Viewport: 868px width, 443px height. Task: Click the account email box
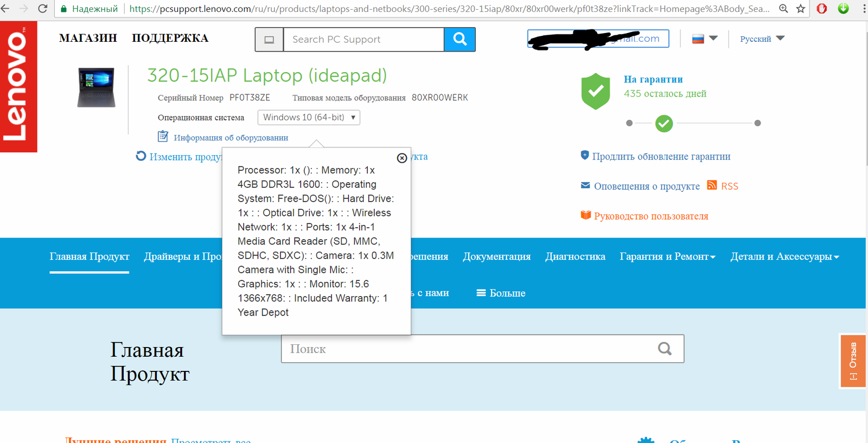tap(598, 38)
